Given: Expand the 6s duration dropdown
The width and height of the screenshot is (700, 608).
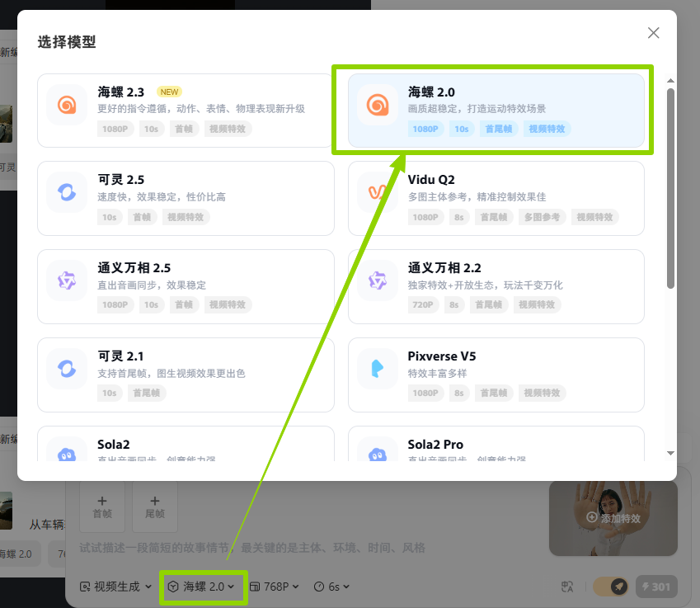Looking at the screenshot, I should (332, 587).
